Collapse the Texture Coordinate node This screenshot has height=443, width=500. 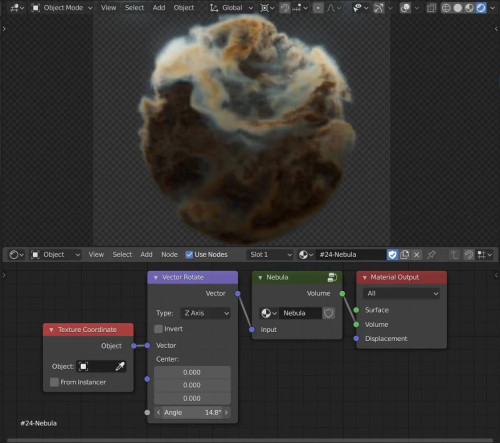click(51, 330)
